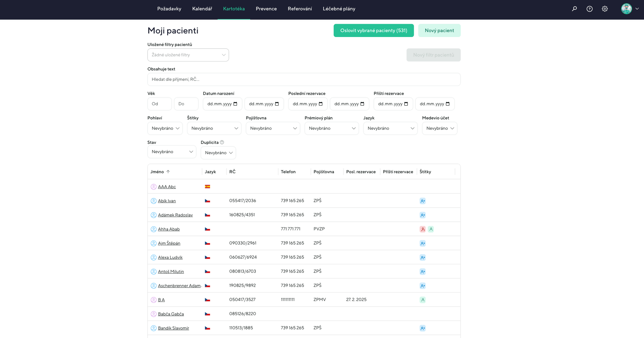Open the Pojišťovna filter dropdown

point(273,128)
